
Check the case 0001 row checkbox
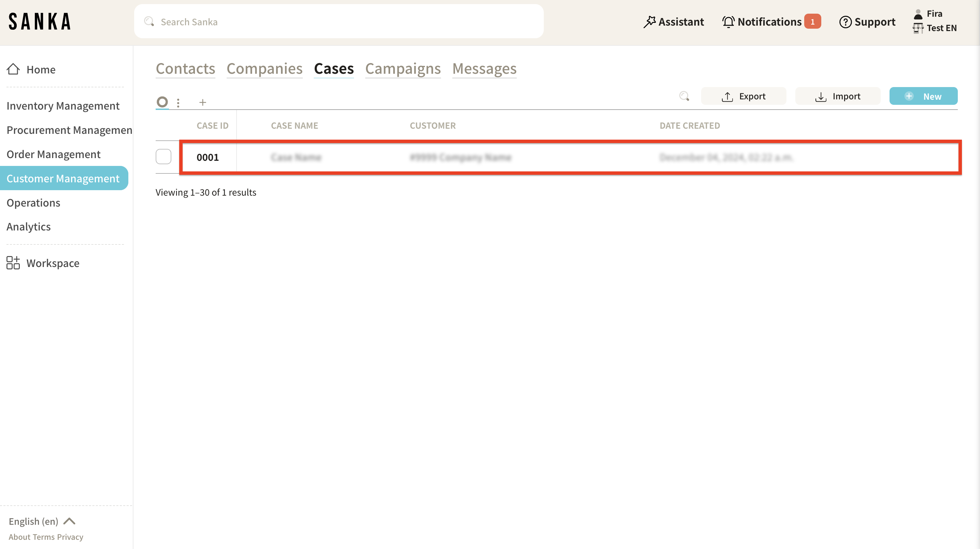(164, 157)
